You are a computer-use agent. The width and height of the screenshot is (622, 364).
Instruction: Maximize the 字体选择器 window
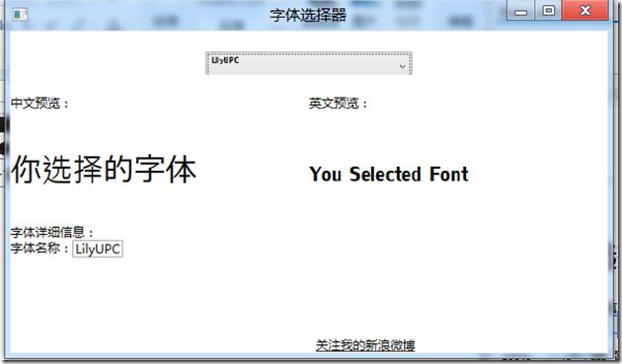549,11
